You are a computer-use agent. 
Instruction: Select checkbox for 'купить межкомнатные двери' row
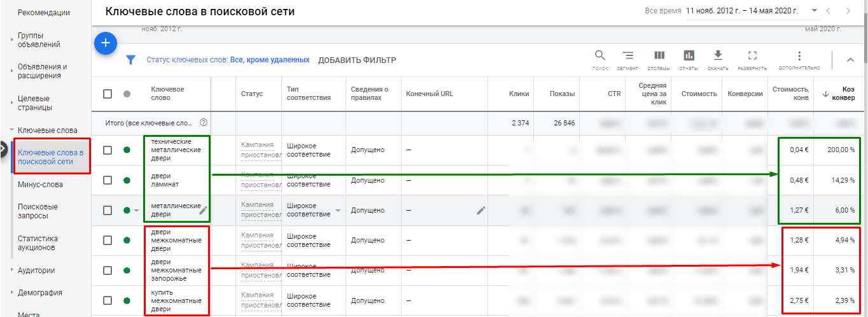108,300
